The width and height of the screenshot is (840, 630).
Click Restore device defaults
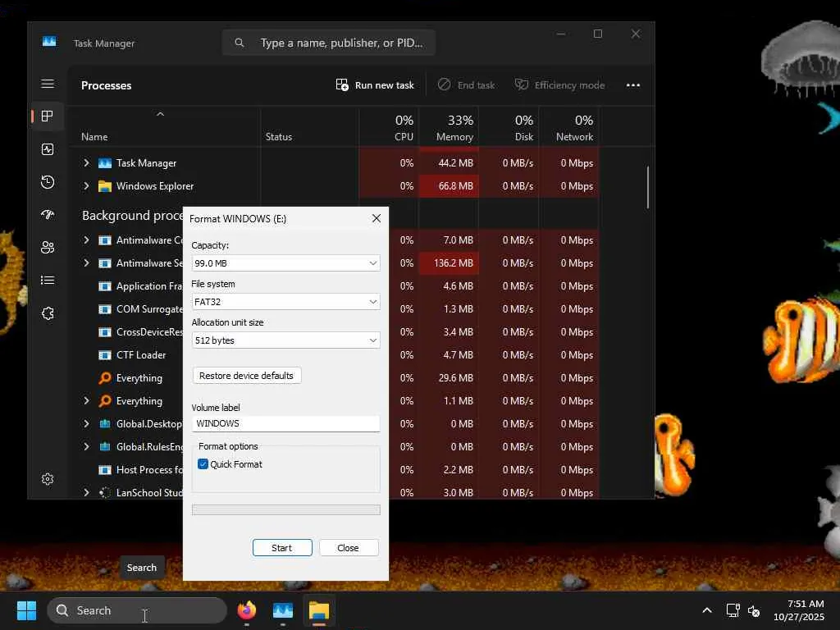point(246,376)
